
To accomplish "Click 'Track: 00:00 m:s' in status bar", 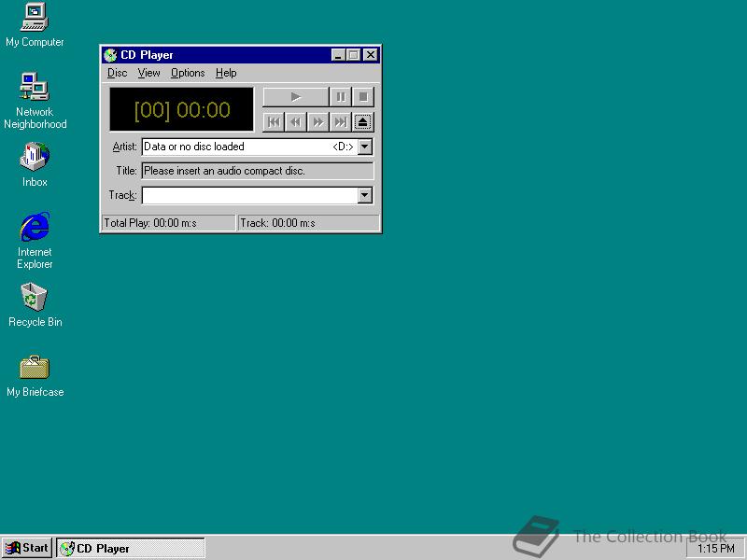I will click(309, 223).
